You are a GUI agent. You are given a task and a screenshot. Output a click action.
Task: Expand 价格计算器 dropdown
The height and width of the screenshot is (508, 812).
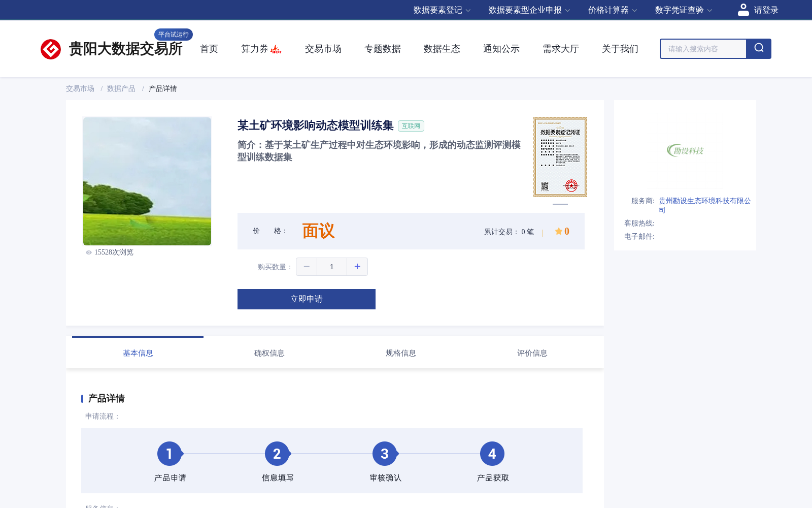click(613, 10)
